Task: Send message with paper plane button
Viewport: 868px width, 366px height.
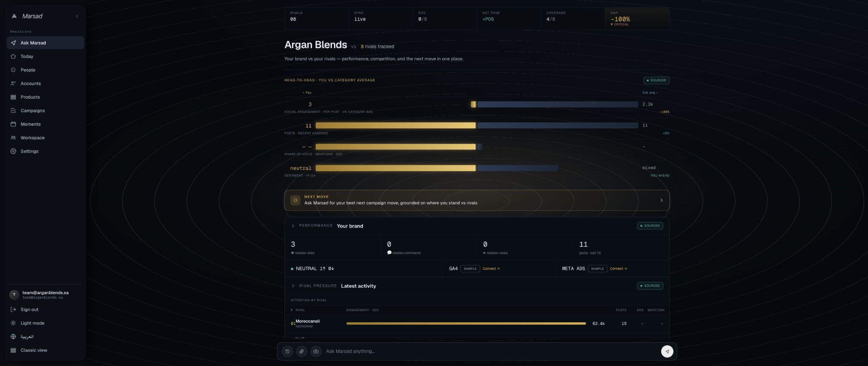Action: (667, 351)
